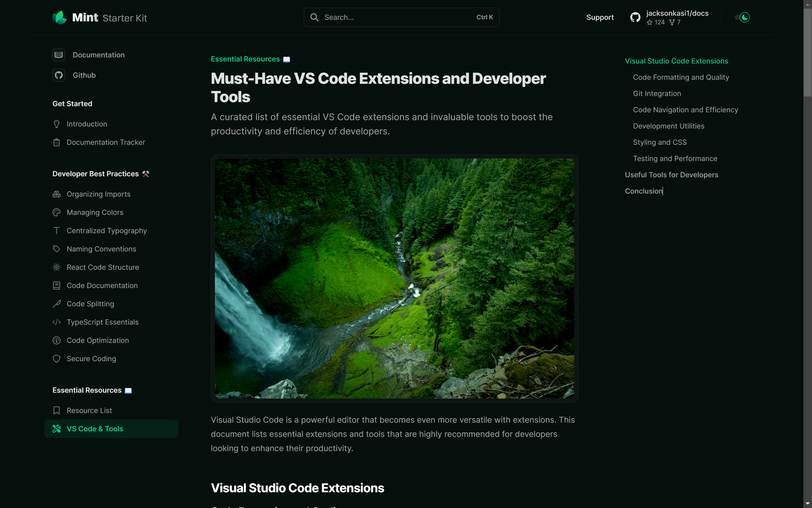The image size is (812, 508).
Task: Jump to Testing and Performance section
Action: pos(675,158)
